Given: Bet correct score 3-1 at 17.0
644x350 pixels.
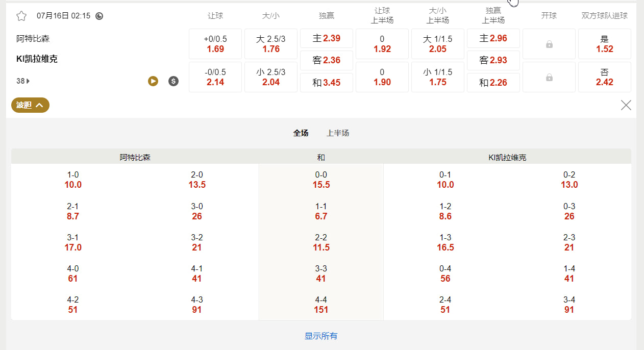Looking at the screenshot, I should tap(73, 242).
